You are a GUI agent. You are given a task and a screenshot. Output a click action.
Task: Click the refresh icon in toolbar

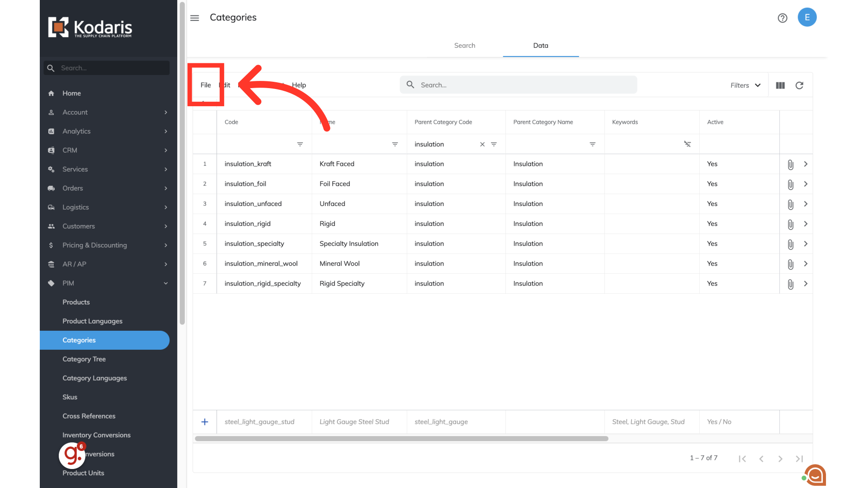click(799, 85)
